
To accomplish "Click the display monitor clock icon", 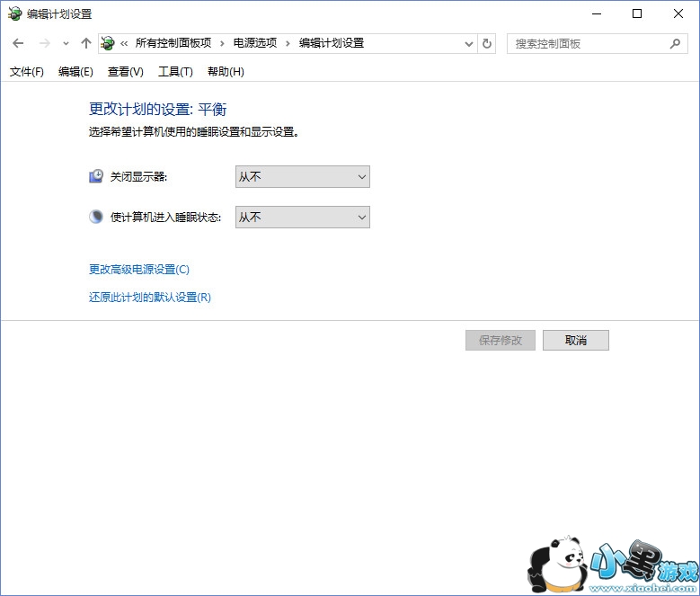I will [96, 176].
